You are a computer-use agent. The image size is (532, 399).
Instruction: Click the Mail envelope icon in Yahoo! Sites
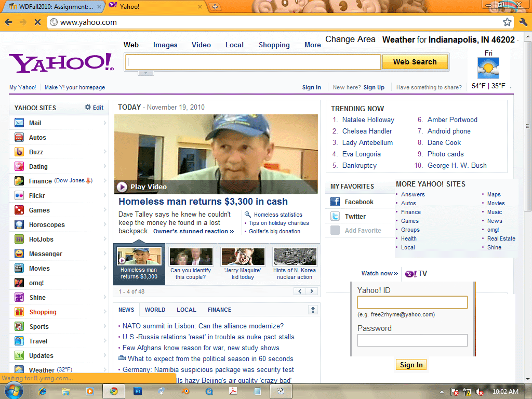tap(19, 123)
